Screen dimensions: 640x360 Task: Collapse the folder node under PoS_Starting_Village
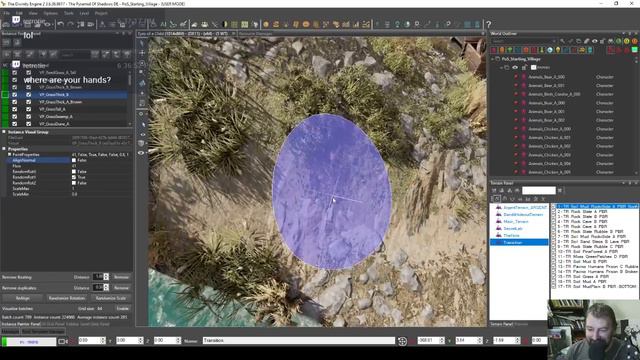click(501, 67)
